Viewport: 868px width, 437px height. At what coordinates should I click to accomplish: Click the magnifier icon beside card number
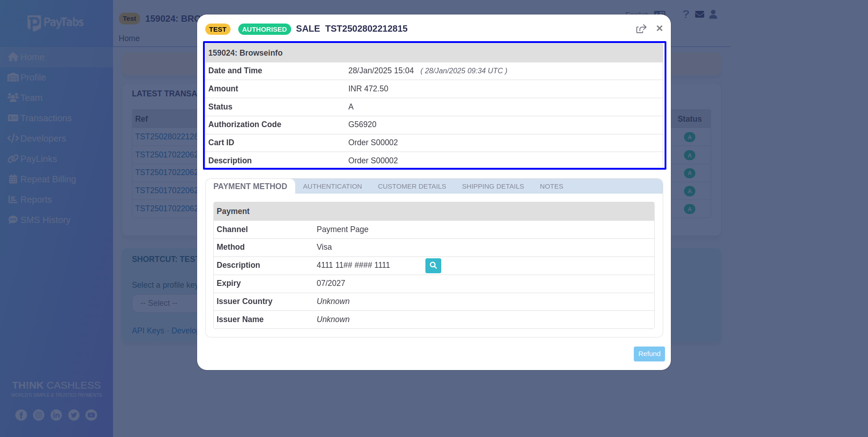pos(433,266)
